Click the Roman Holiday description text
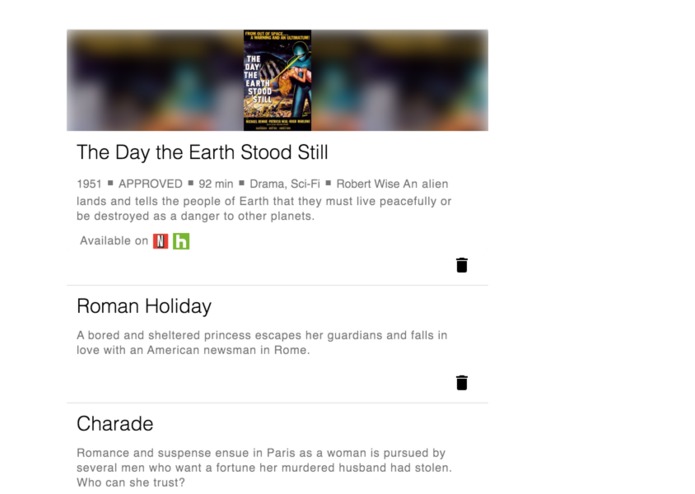This screenshot has height=494, width=695. click(262, 342)
